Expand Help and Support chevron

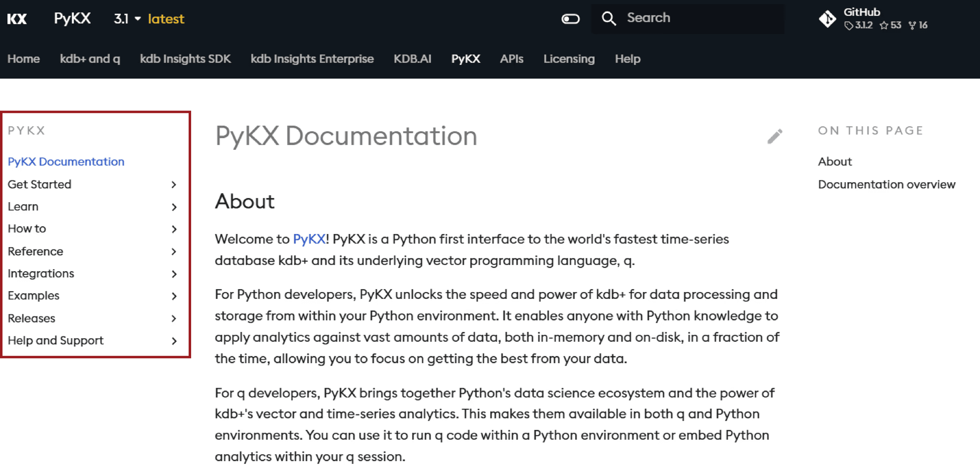tap(174, 341)
